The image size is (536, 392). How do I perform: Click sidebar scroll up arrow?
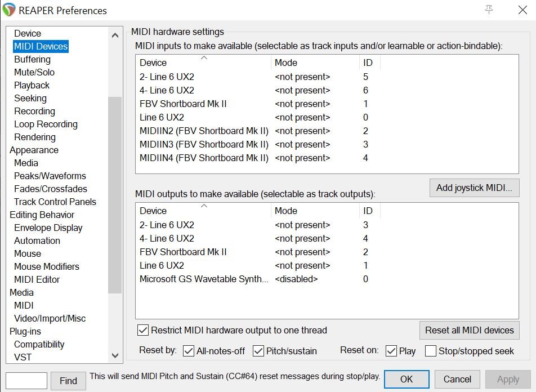click(x=115, y=35)
